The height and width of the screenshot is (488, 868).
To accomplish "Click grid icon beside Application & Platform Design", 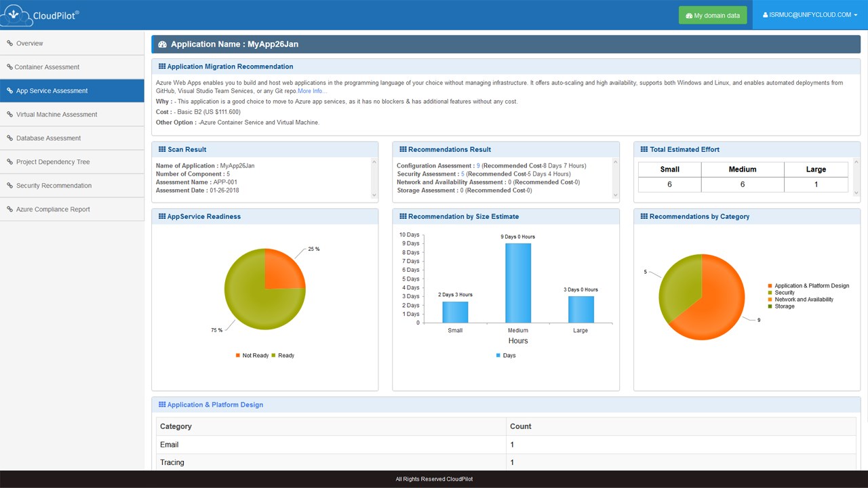I will (x=162, y=405).
